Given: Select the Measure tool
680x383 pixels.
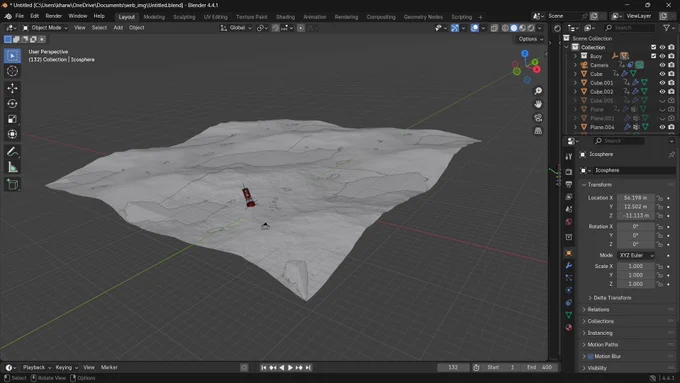Looking at the screenshot, I should [12, 167].
